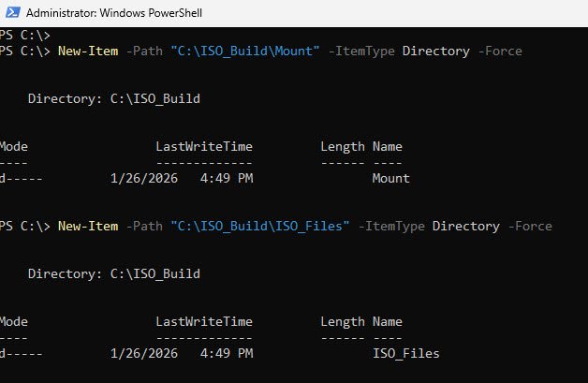
Task: Click New-Item in the Mount command
Action: click(88, 51)
